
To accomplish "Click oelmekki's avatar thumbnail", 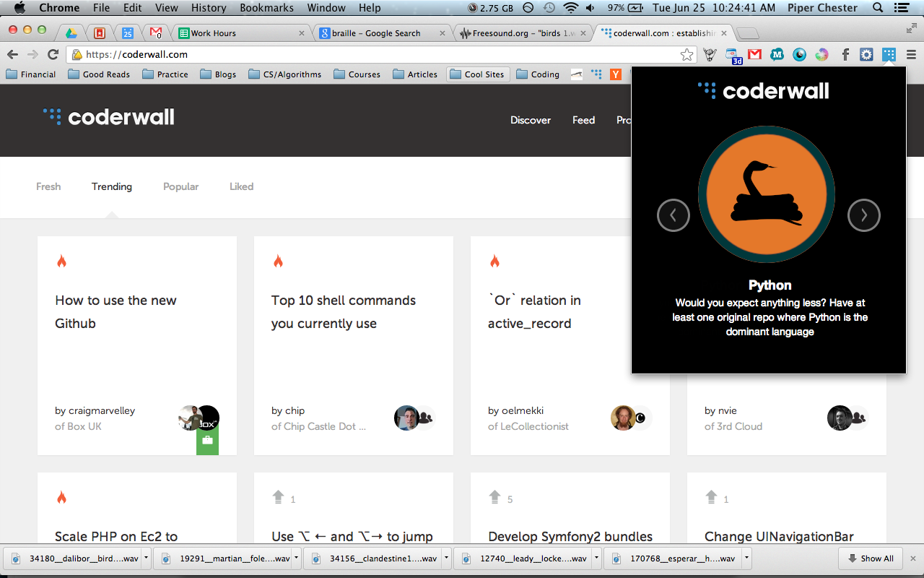I will (x=623, y=418).
